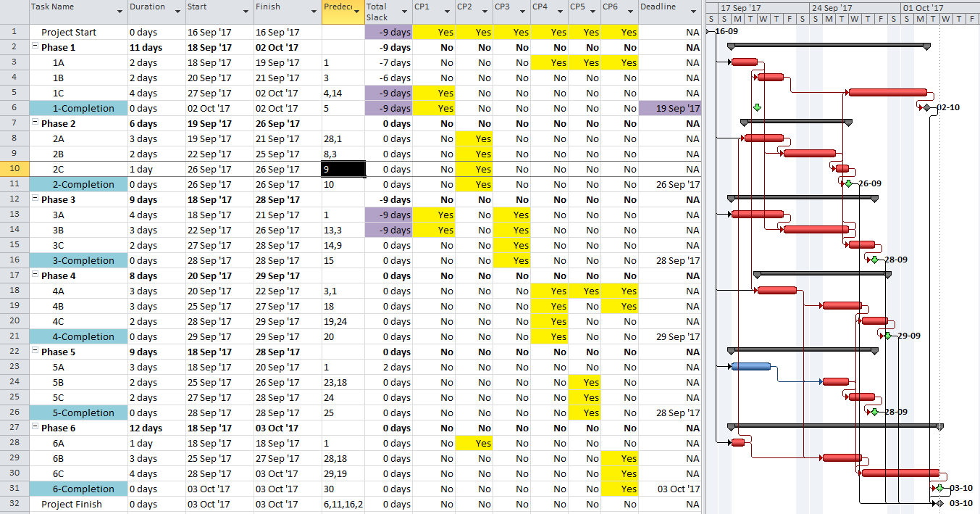Click the '11 days' duration of Phase 1
980x514 pixels.
(x=156, y=47)
